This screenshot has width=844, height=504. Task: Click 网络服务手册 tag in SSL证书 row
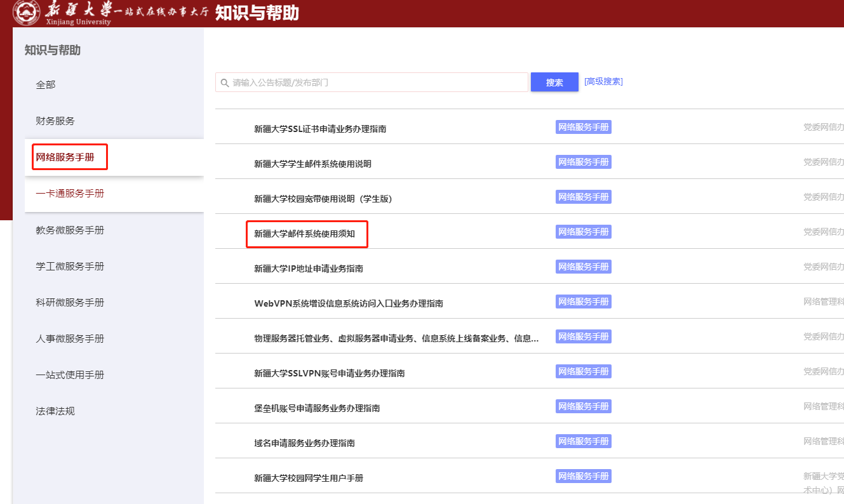584,127
